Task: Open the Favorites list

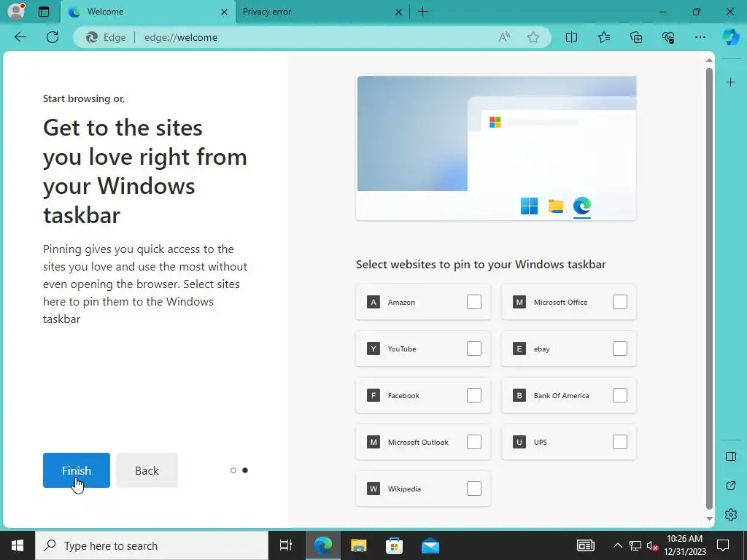Action: [x=603, y=37]
